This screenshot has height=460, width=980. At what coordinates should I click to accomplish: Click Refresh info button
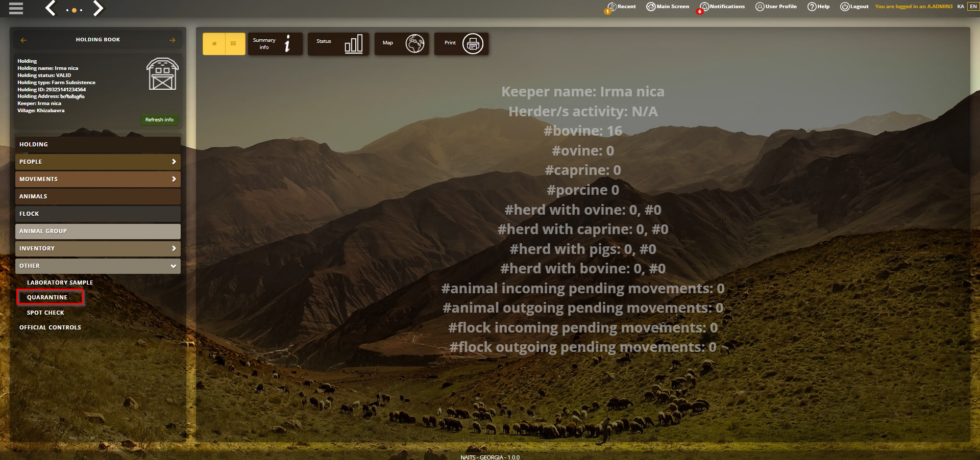pos(159,120)
